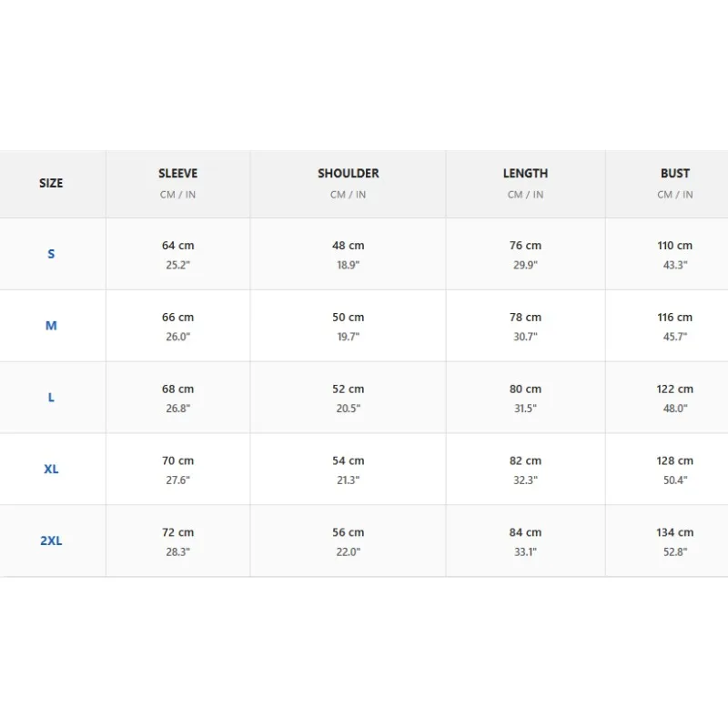The width and height of the screenshot is (728, 728).
Task: Click the SIZE column header
Action: tap(51, 183)
